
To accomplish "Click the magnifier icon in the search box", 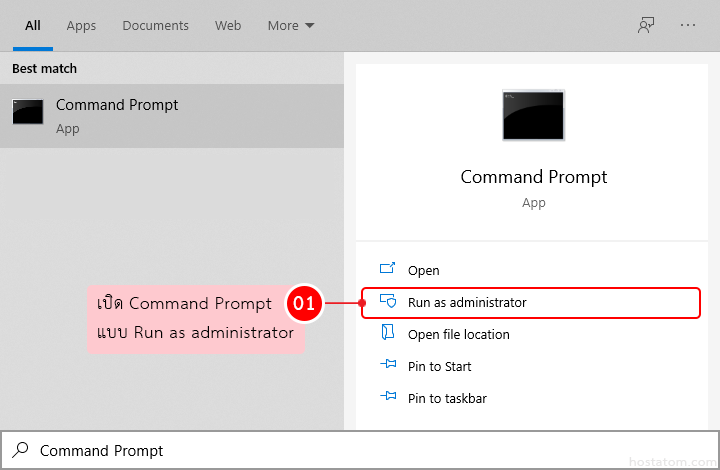I will (20, 451).
